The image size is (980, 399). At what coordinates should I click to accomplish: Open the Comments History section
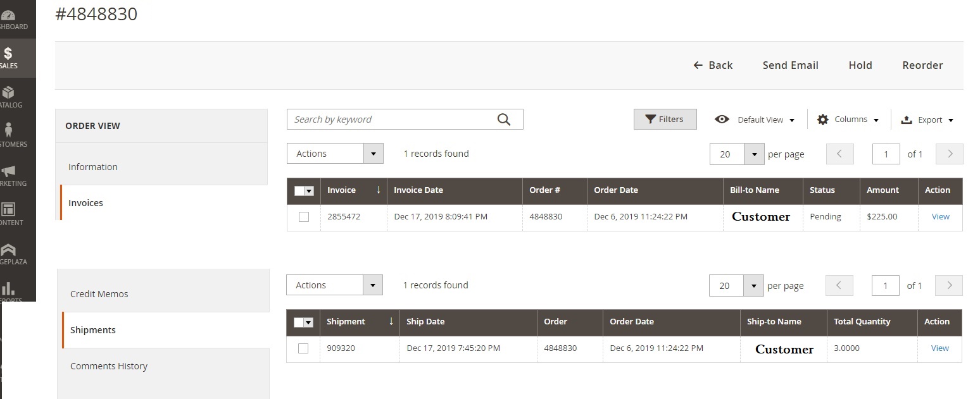[x=109, y=365]
